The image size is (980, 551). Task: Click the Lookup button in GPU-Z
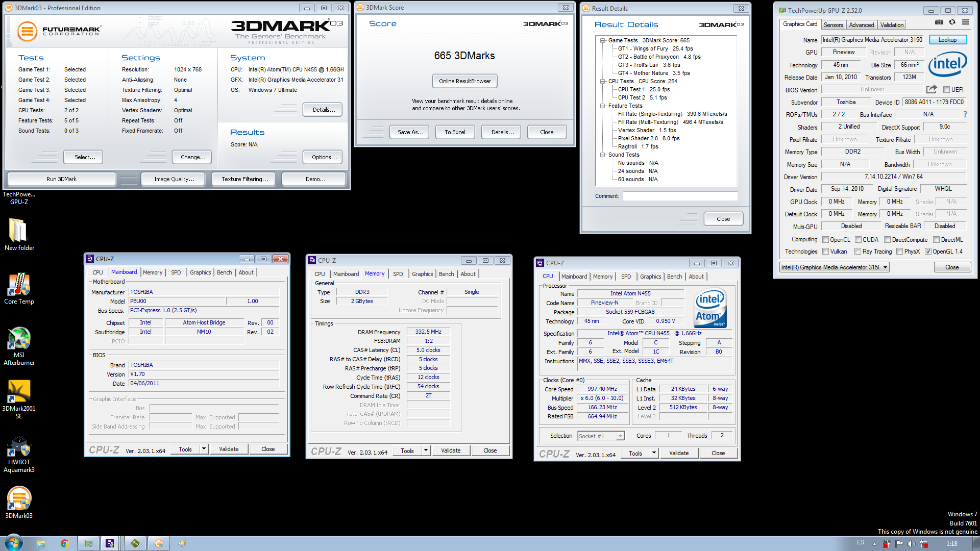[947, 40]
